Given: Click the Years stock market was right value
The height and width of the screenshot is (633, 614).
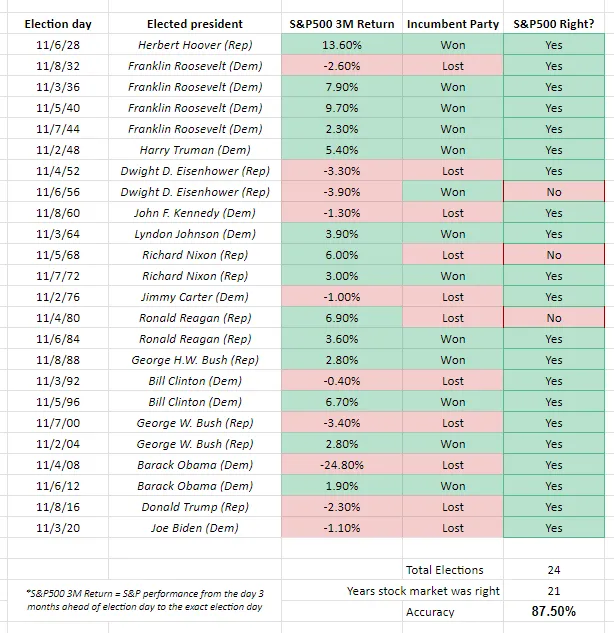Looking at the screenshot, I should [x=553, y=591].
